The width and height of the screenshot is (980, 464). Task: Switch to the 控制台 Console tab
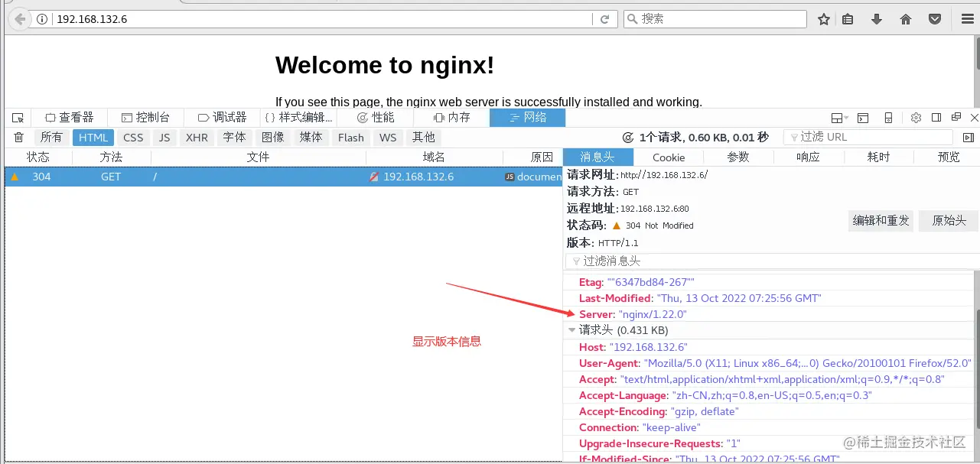click(x=145, y=118)
